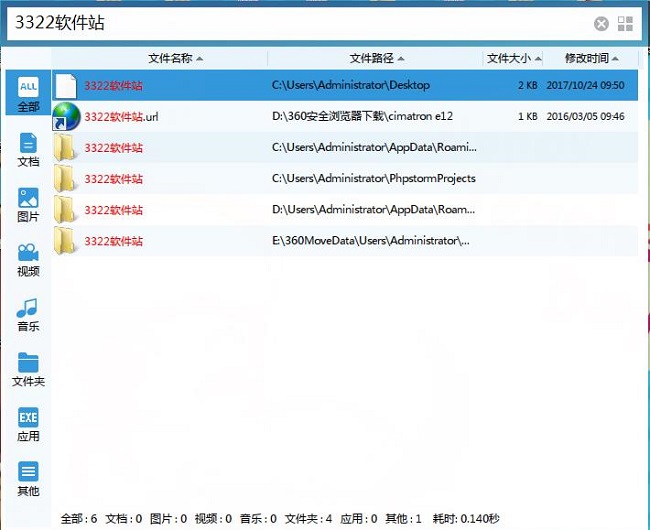Select 3322软件站 folder in E:\360MoveData

[345, 241]
